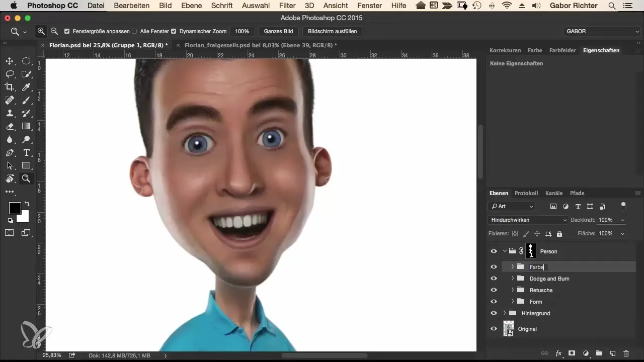The height and width of the screenshot is (362, 644).
Task: Select the Rectangle shape tool
Action: (26, 165)
